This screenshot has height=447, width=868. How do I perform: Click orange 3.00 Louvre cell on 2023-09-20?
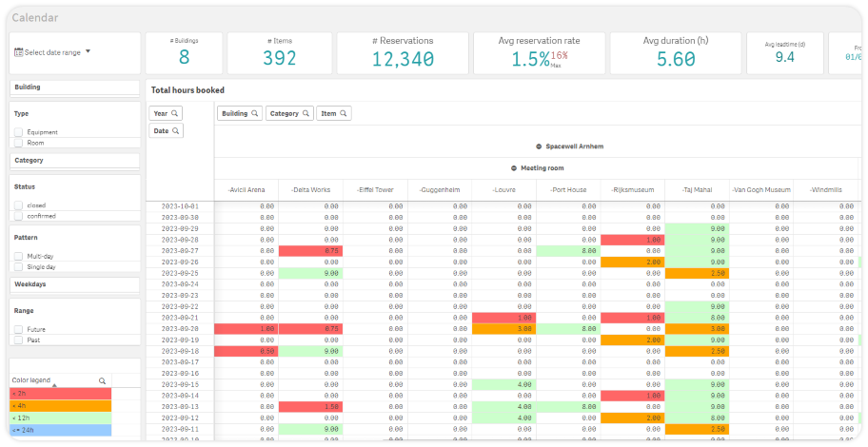pyautogui.click(x=503, y=329)
